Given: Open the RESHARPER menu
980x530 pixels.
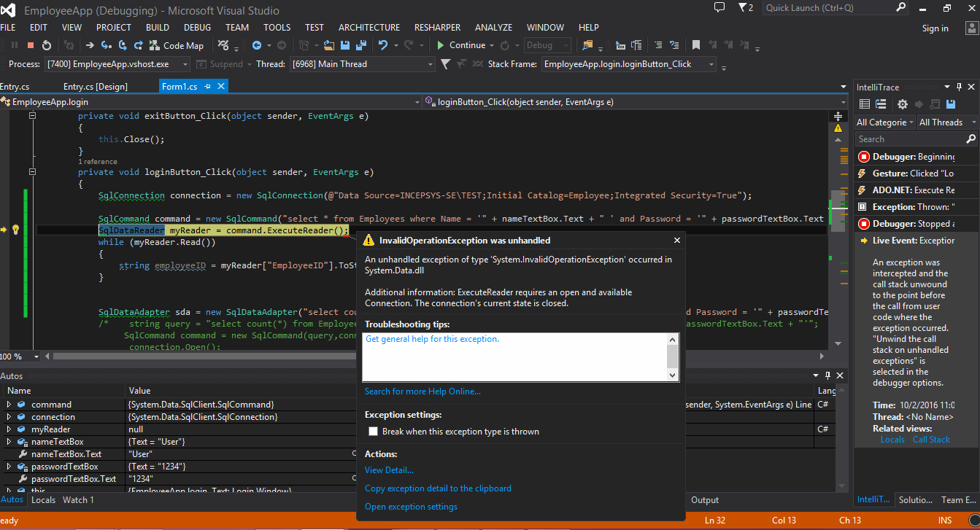Looking at the screenshot, I should pos(437,27).
